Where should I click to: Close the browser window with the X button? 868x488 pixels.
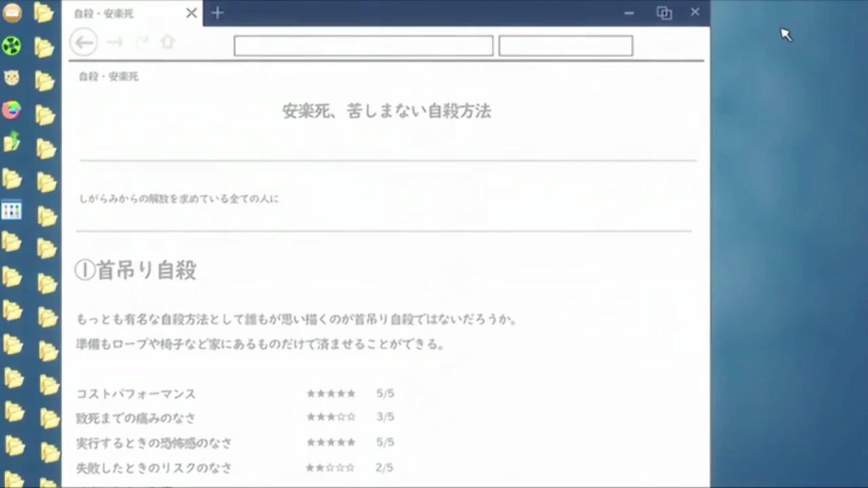pos(695,12)
